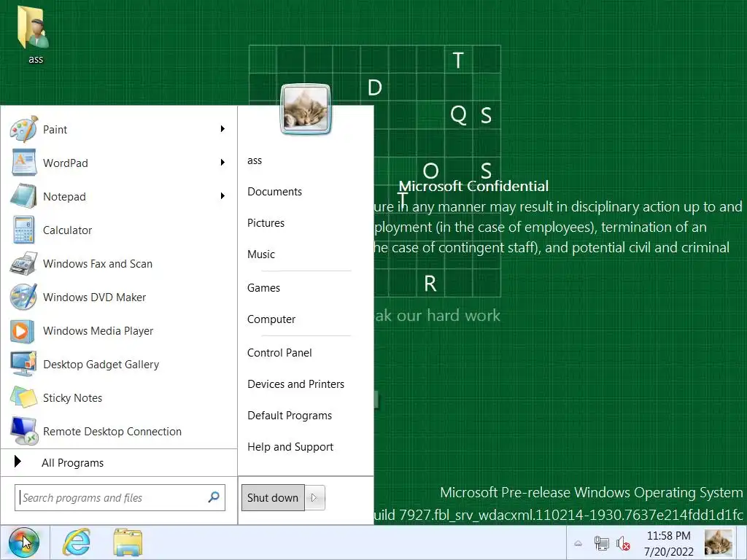Open Paint from the Start menu icon
The width and height of the screenshot is (747, 560).
[23, 129]
